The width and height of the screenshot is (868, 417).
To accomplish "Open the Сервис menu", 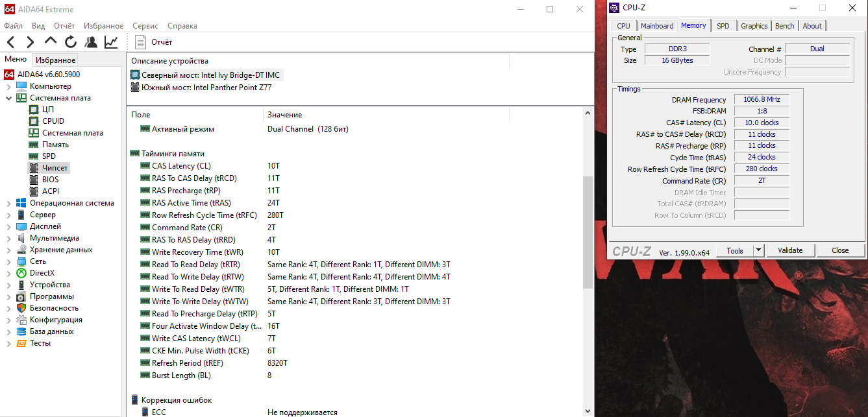I will pyautogui.click(x=145, y=26).
